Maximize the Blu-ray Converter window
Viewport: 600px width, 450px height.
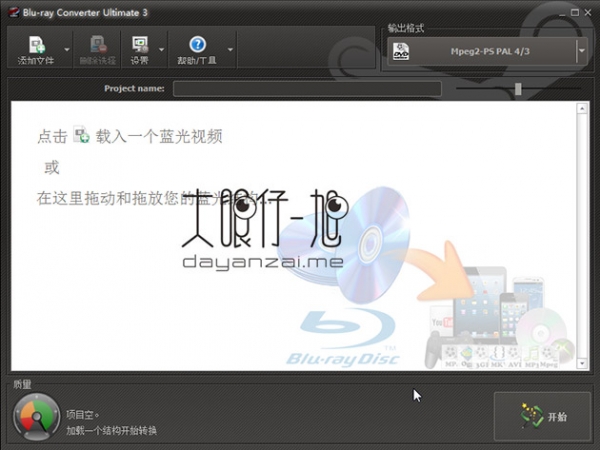(575, 13)
